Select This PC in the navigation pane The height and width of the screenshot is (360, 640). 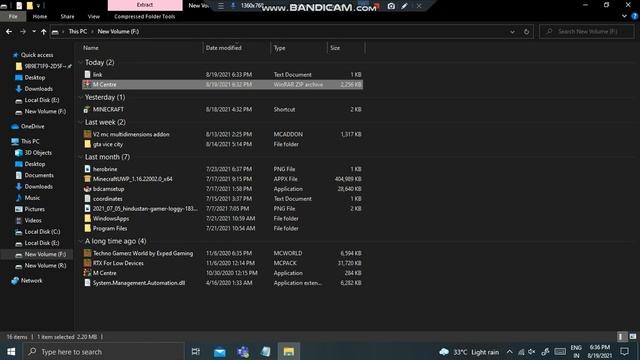30,141
